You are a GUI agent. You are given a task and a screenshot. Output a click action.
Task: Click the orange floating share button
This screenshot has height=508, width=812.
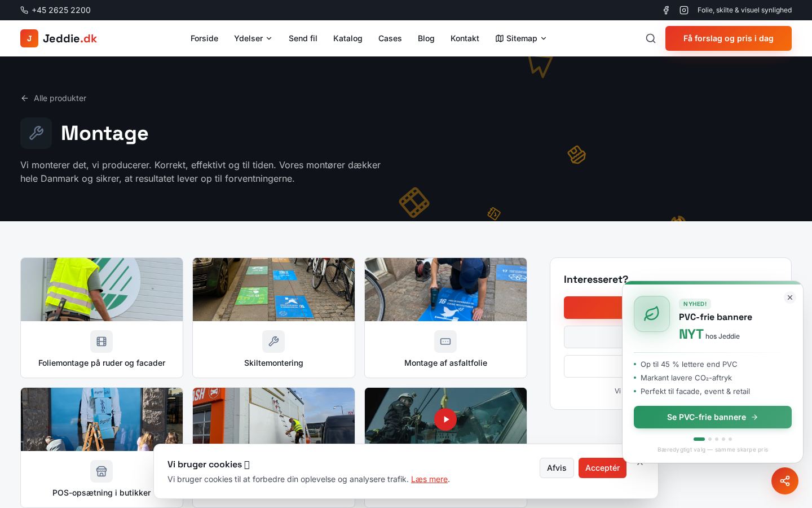pos(785,481)
